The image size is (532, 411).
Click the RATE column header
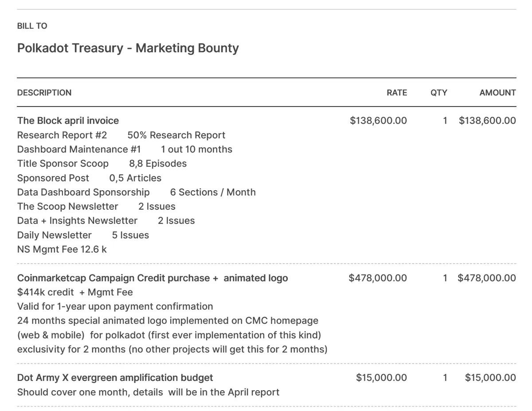coord(396,93)
